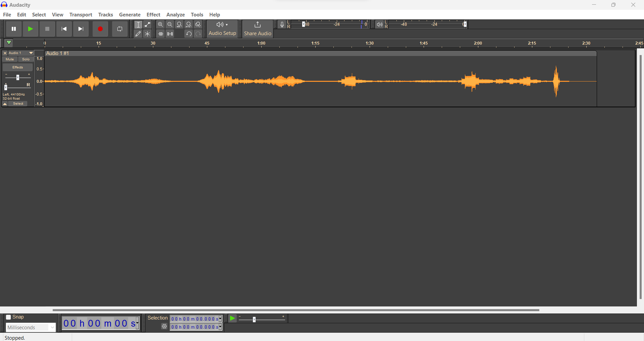The image size is (644, 341).
Task: Click the 1:00 mark on the timeline ruler
Action: [261, 44]
